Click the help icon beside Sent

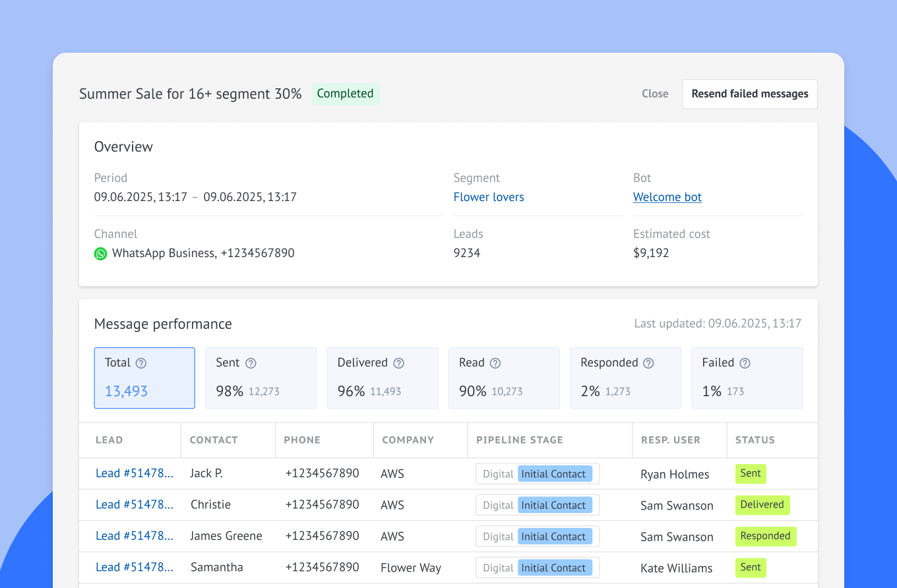(x=251, y=363)
